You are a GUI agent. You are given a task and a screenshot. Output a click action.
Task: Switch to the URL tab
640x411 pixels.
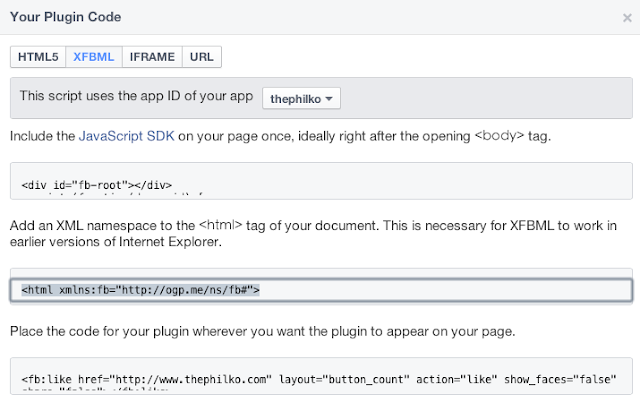[x=202, y=57]
